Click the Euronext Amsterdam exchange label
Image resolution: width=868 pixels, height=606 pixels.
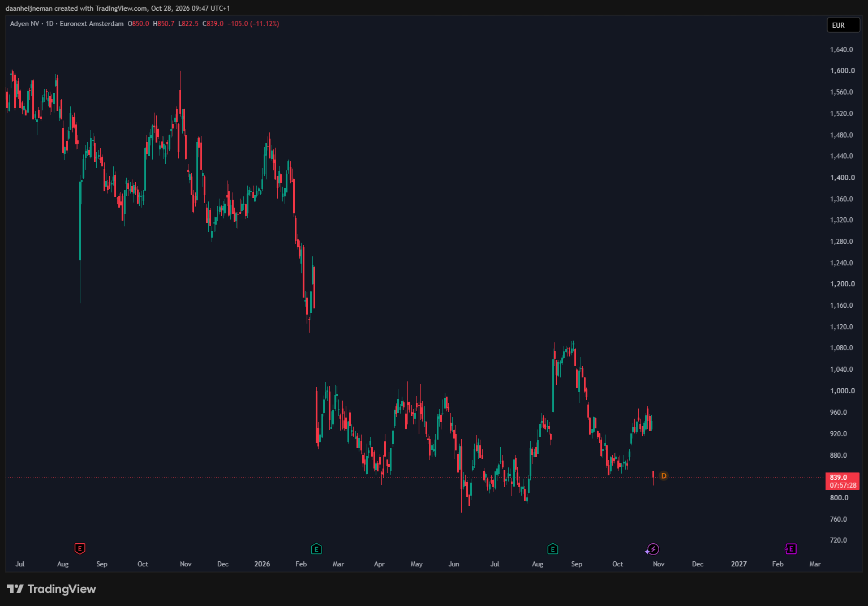pyautogui.click(x=92, y=24)
